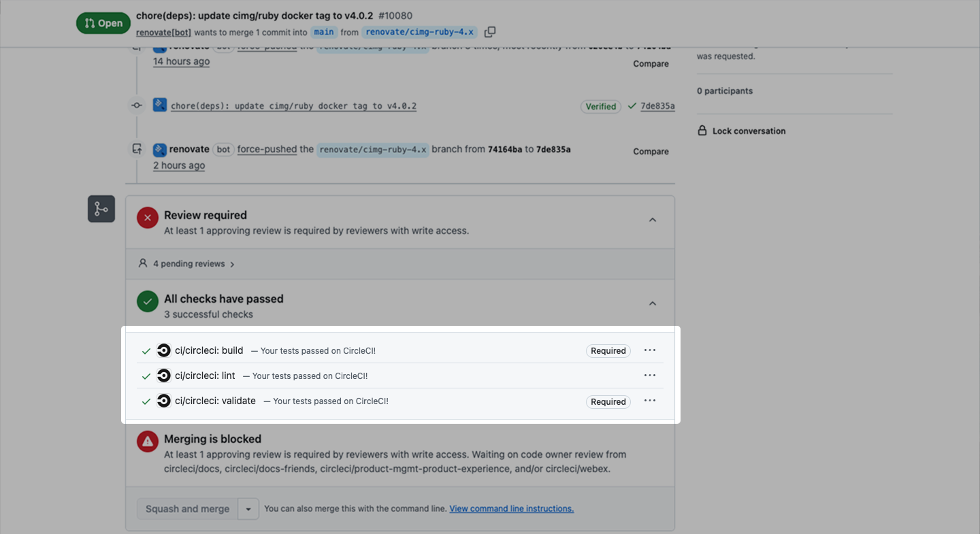Screen dimensions: 980x534
Task: Click the CircleCI logo beside lint check
Action: (163, 376)
